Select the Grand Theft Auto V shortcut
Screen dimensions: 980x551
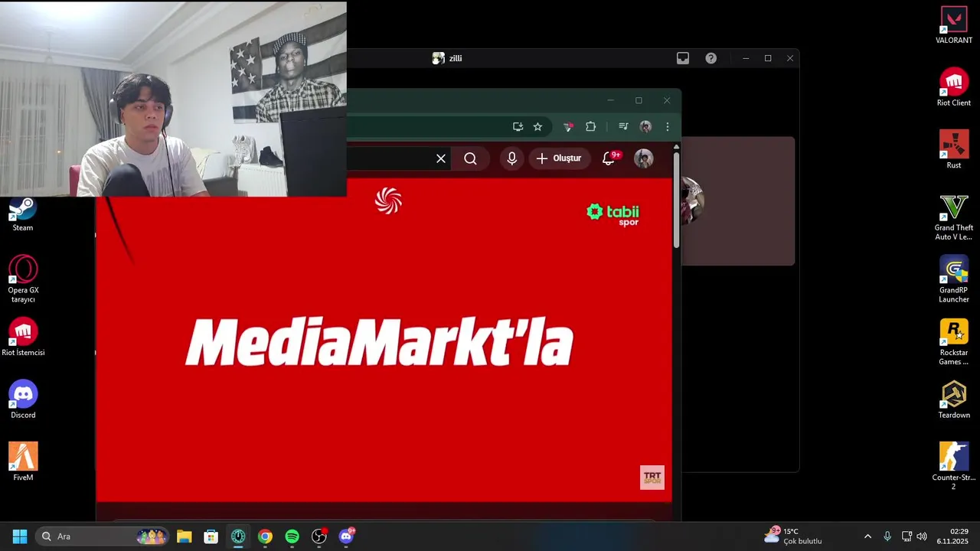953,217
